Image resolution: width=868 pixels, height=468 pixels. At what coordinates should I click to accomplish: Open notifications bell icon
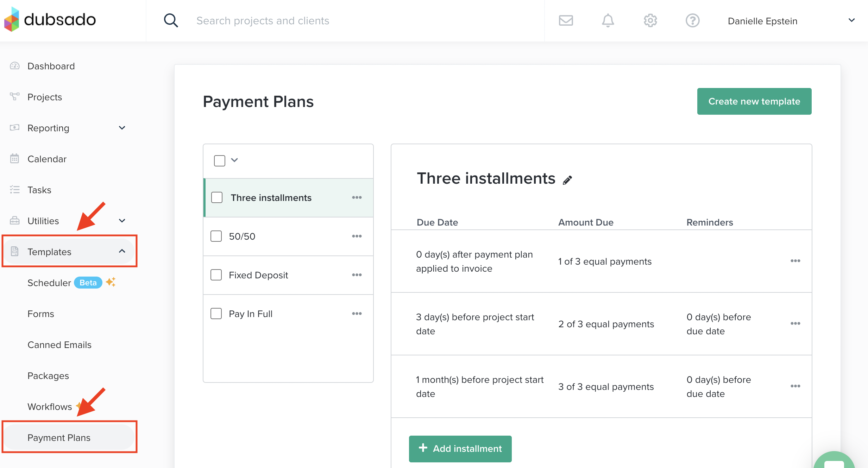pos(608,20)
